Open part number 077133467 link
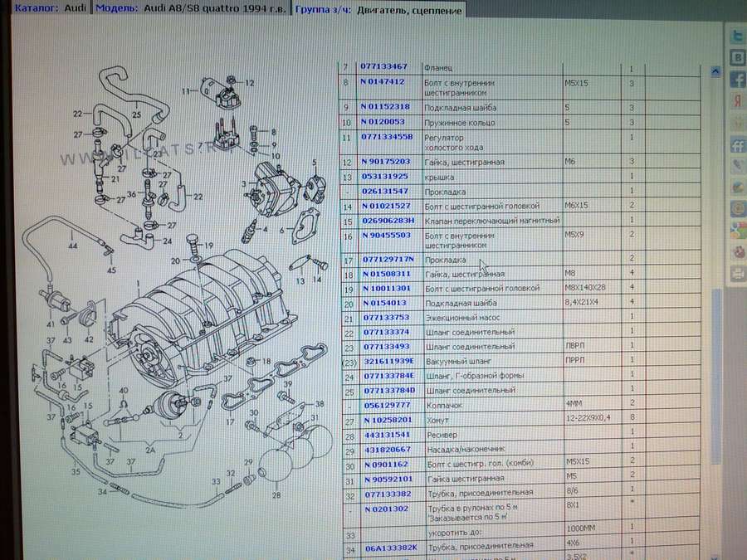 click(383, 66)
